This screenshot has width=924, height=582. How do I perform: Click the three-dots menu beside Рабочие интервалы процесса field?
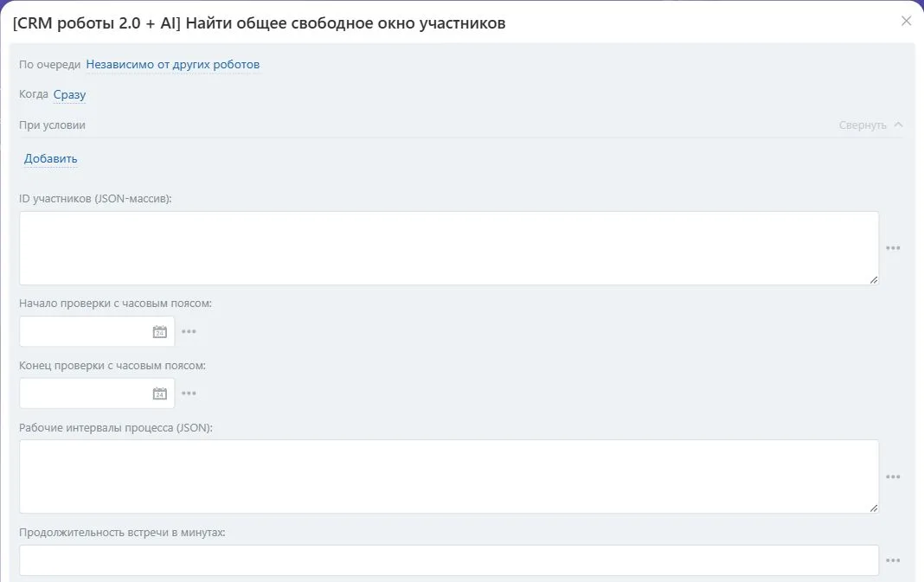(893, 476)
